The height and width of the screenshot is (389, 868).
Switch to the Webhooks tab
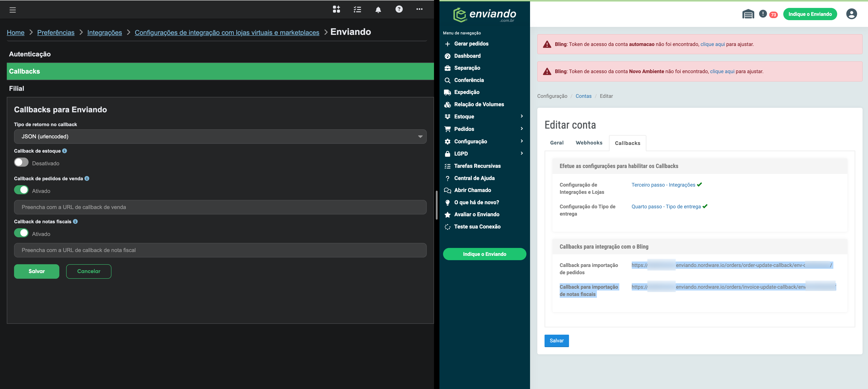(589, 143)
